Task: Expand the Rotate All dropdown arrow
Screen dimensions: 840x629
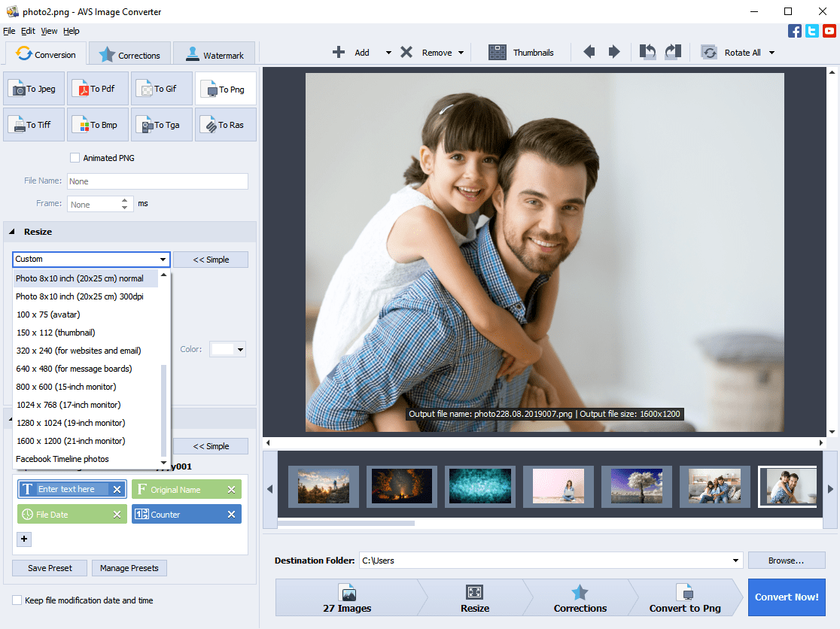Action: [x=772, y=53]
